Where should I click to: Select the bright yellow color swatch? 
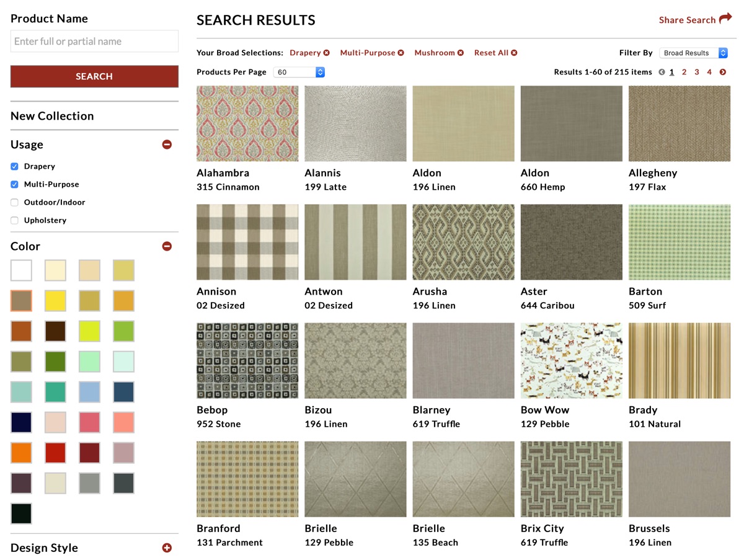pyautogui.click(x=55, y=301)
